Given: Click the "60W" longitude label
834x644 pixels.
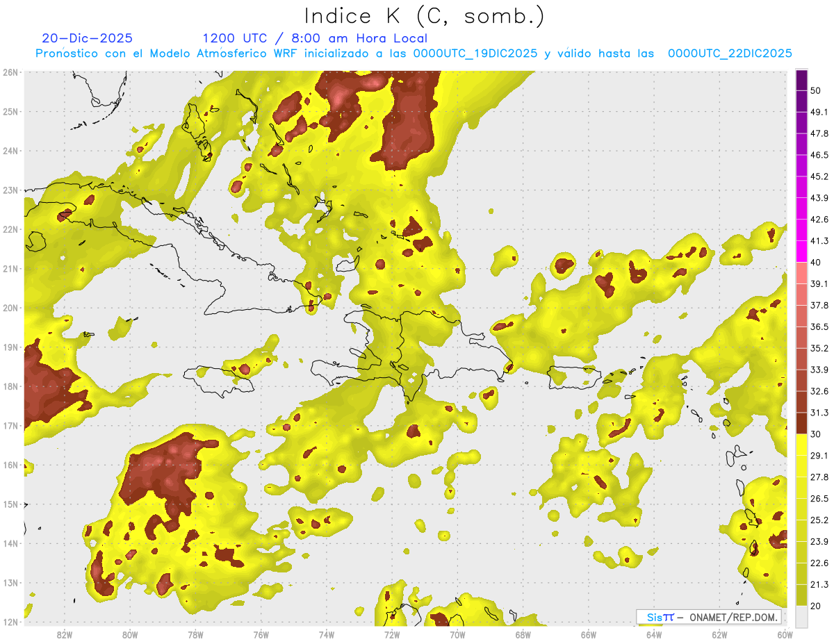Looking at the screenshot, I should coord(784,634).
